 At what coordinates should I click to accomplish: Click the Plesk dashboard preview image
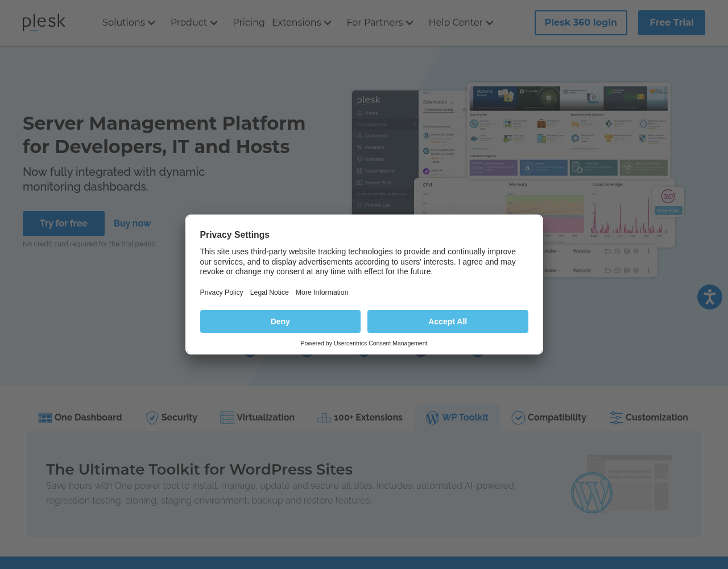coord(518,181)
